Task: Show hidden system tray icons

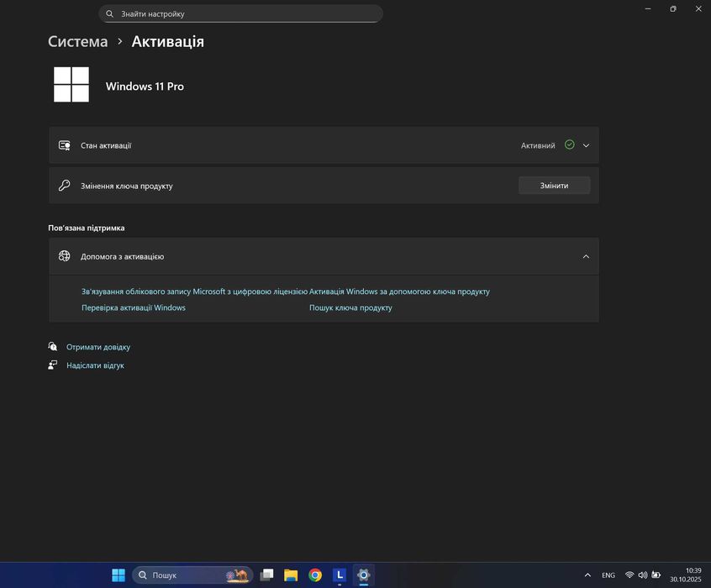Action: pyautogui.click(x=587, y=575)
